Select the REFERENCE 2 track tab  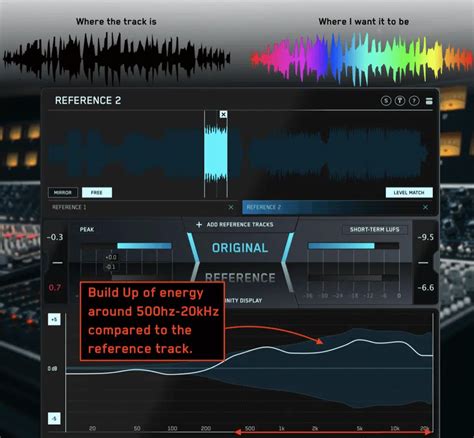[x=337, y=207]
